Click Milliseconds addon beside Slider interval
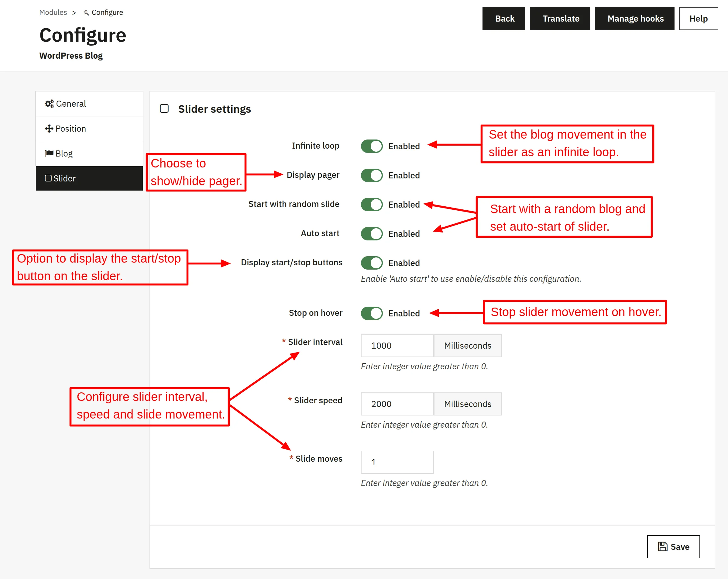Image resolution: width=728 pixels, height=579 pixels. [468, 345]
